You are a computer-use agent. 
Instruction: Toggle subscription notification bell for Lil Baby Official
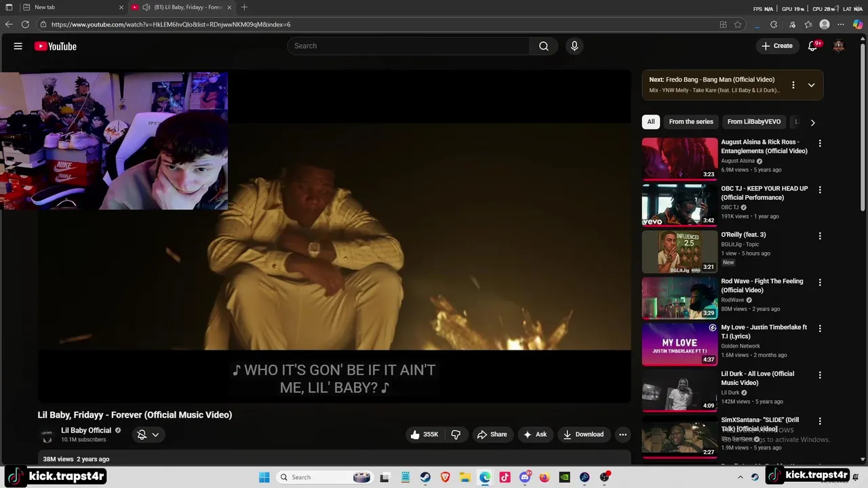click(142, 434)
